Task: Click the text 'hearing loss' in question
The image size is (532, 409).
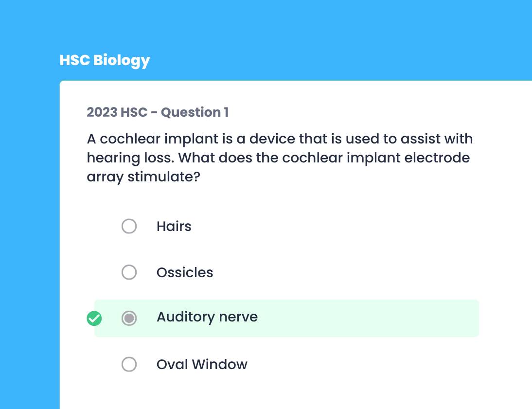Action: tap(130, 158)
